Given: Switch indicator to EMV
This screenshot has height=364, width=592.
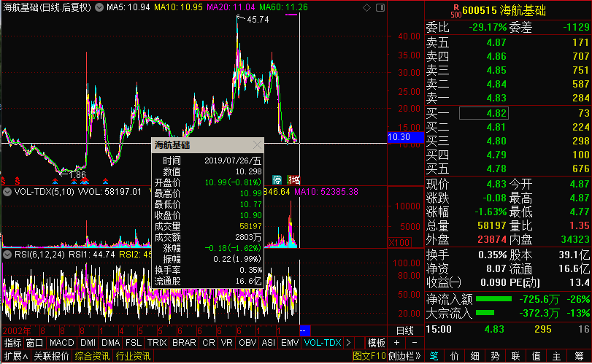Looking at the screenshot, I should 290,343.
